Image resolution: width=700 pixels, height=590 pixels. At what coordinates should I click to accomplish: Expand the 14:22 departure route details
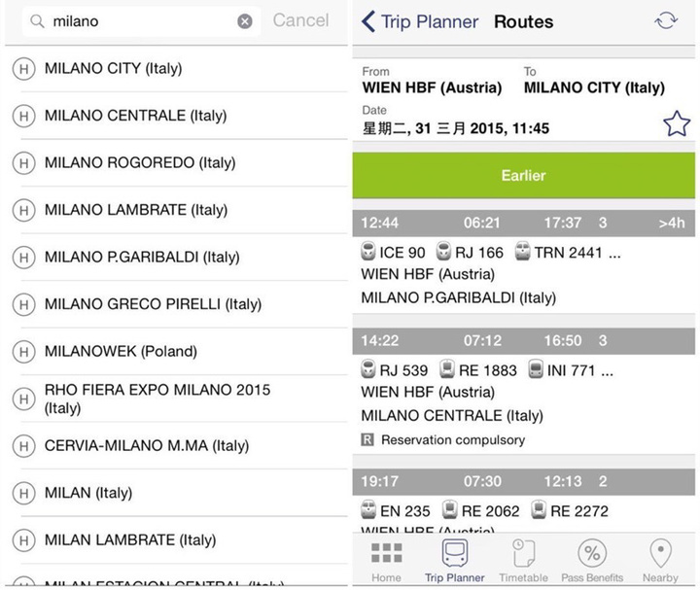523,341
